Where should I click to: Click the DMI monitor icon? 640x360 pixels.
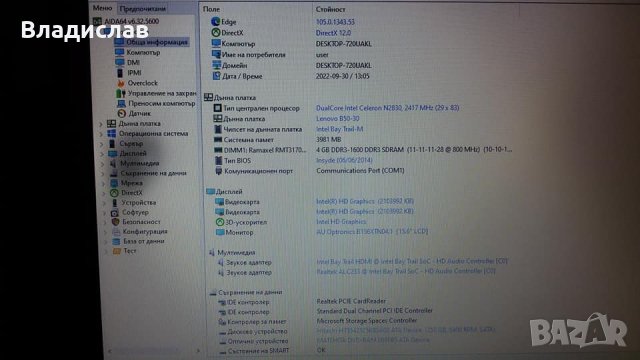point(120,62)
